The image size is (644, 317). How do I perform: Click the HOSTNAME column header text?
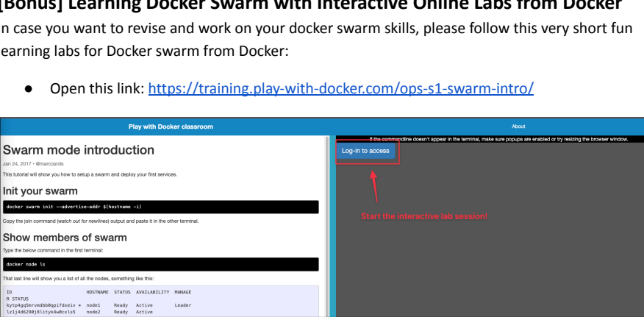pyautogui.click(x=97, y=292)
